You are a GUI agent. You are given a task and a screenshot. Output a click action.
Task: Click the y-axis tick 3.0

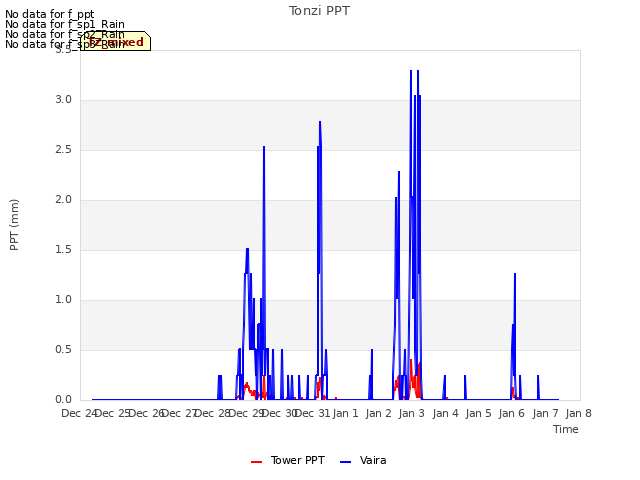point(63,100)
